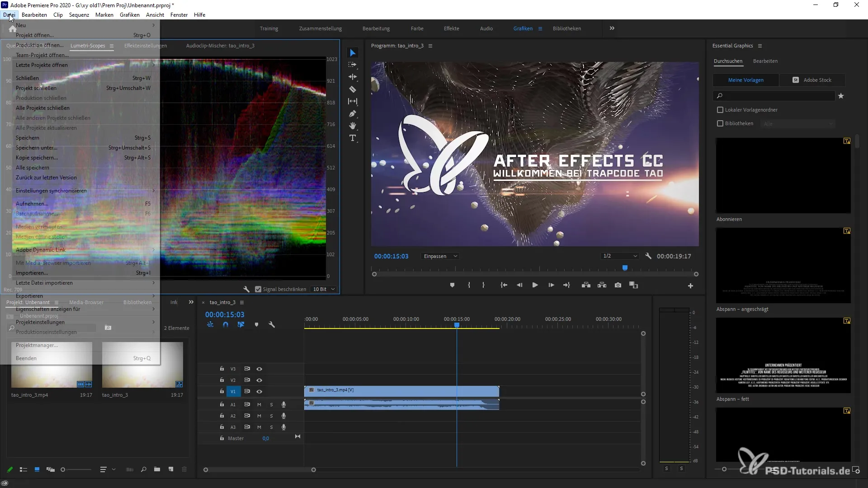Solo audio track A2
The height and width of the screenshot is (488, 868).
click(271, 416)
